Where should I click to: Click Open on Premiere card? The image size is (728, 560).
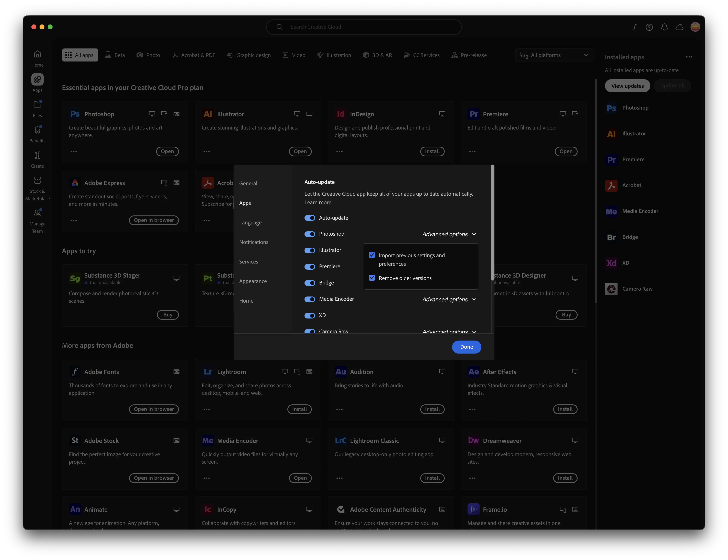566,152
